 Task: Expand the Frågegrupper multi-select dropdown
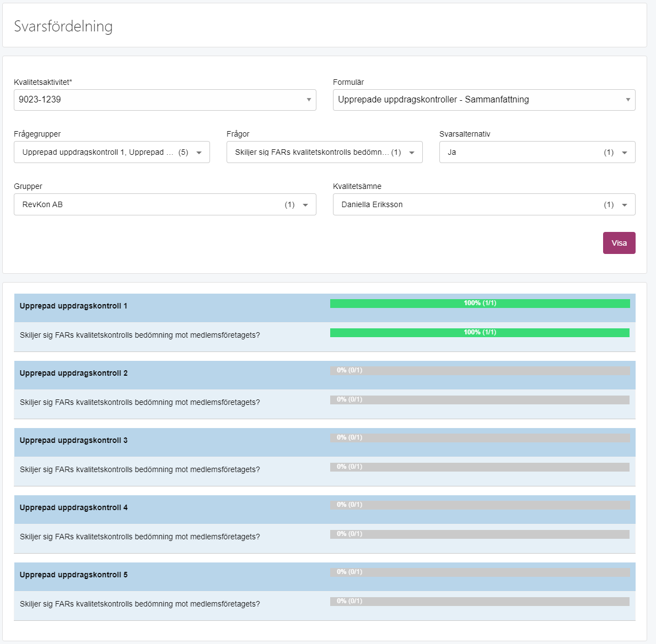[112, 152]
